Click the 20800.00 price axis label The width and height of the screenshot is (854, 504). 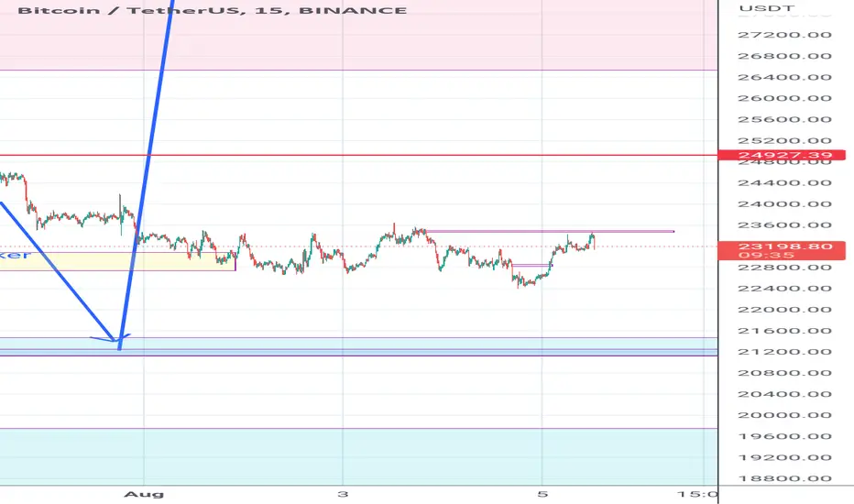tap(784, 373)
